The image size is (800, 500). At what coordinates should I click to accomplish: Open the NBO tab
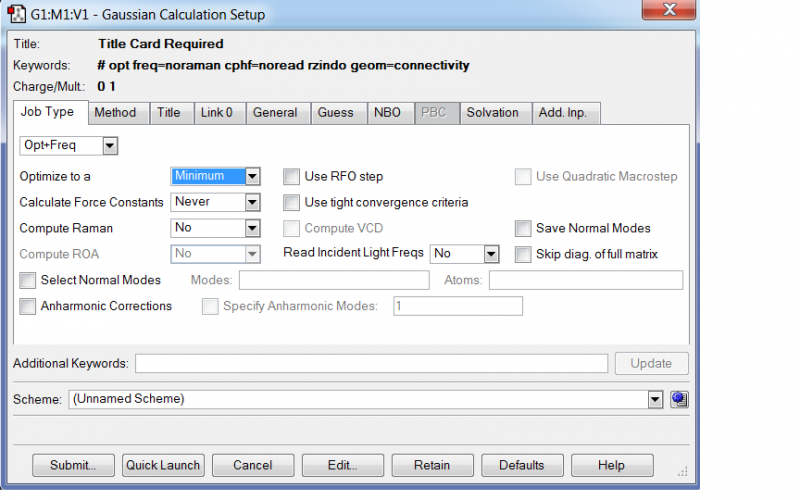click(390, 113)
